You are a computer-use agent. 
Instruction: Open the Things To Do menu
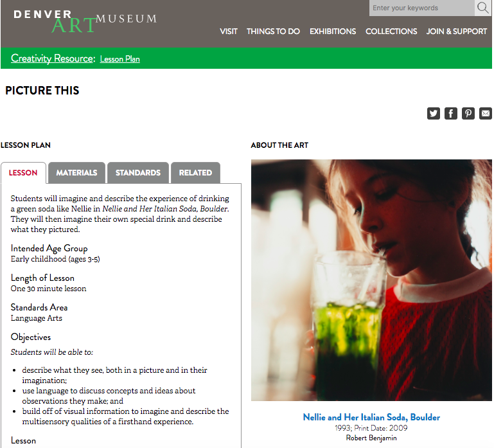[273, 31]
